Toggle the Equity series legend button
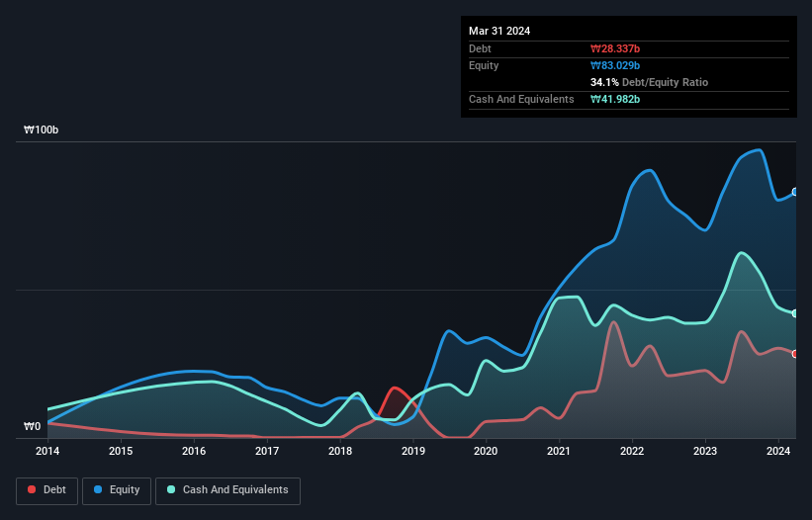 pyautogui.click(x=117, y=490)
